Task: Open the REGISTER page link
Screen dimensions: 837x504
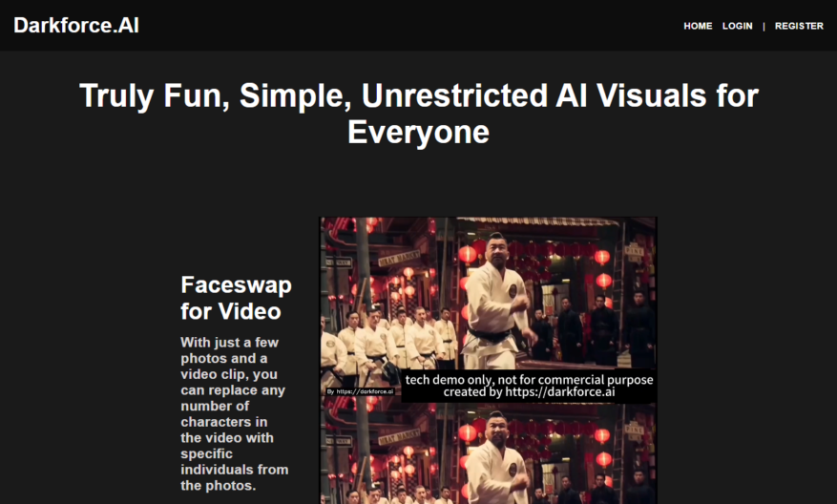Action: click(799, 26)
